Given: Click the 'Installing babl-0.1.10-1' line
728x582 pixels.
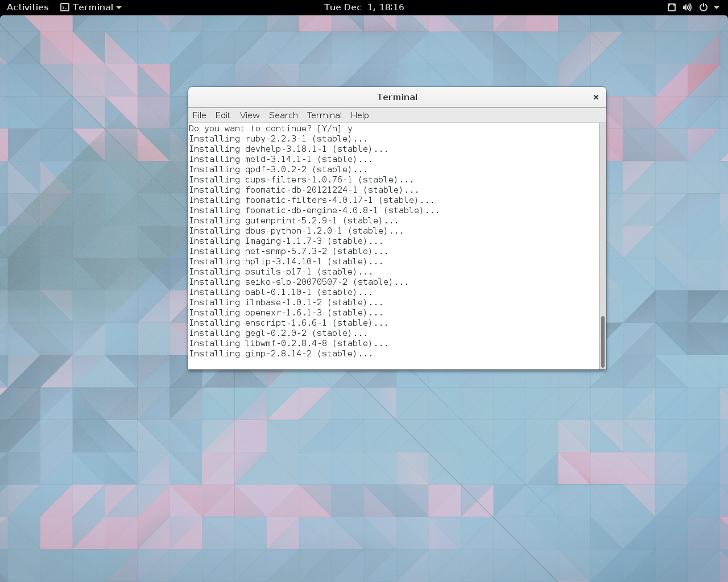Looking at the screenshot, I should [x=281, y=292].
